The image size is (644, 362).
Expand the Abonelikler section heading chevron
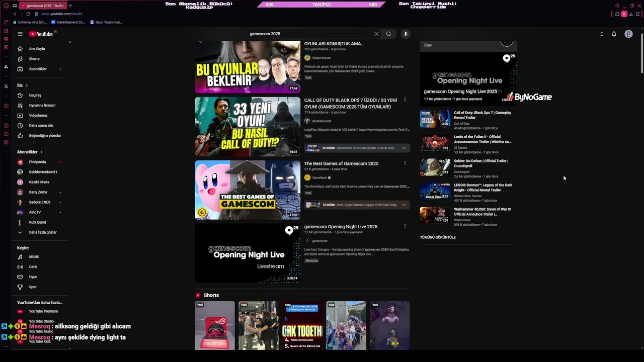41,152
